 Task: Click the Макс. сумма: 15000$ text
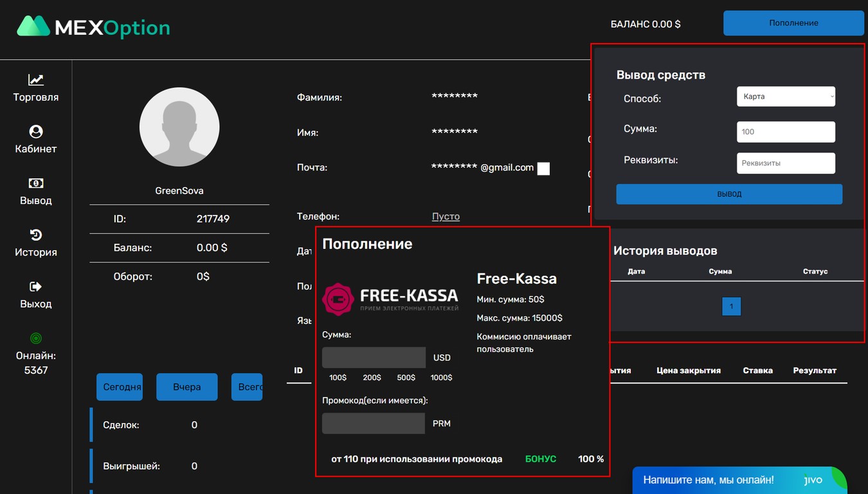point(520,318)
